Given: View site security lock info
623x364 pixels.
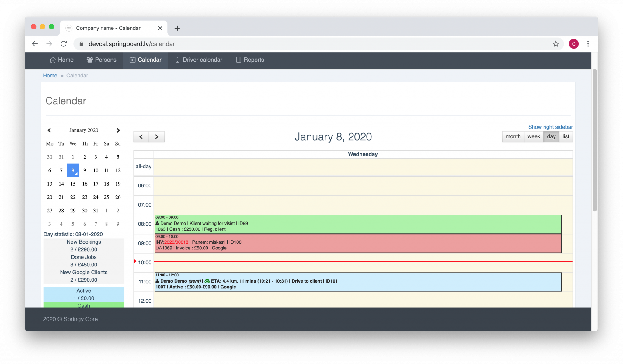Looking at the screenshot, I should [81, 44].
